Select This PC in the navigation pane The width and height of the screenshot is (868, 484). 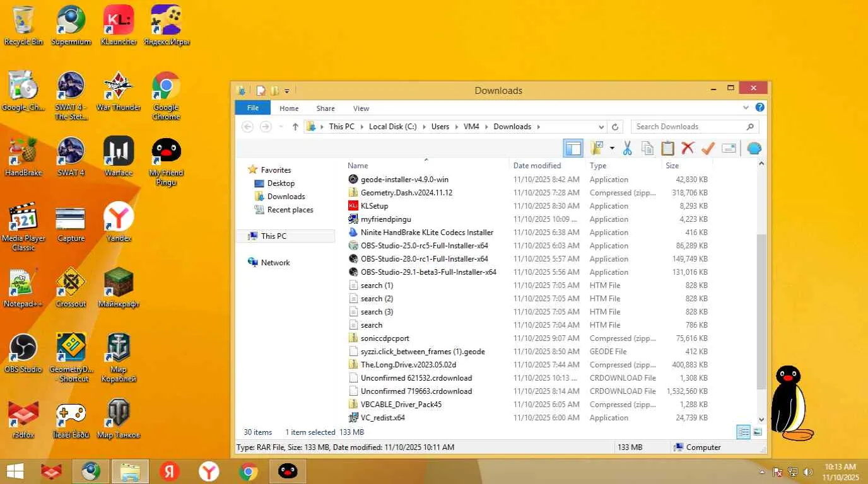pyautogui.click(x=273, y=236)
